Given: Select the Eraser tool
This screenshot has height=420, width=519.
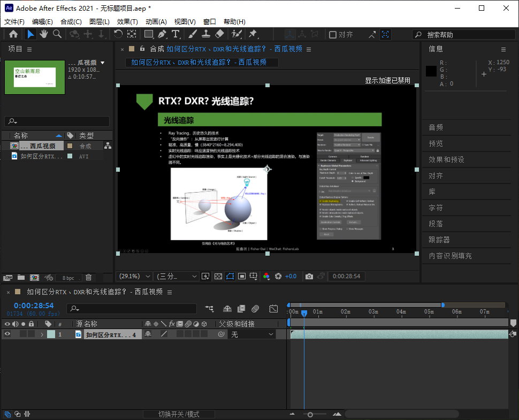Looking at the screenshot, I should [x=219, y=34].
